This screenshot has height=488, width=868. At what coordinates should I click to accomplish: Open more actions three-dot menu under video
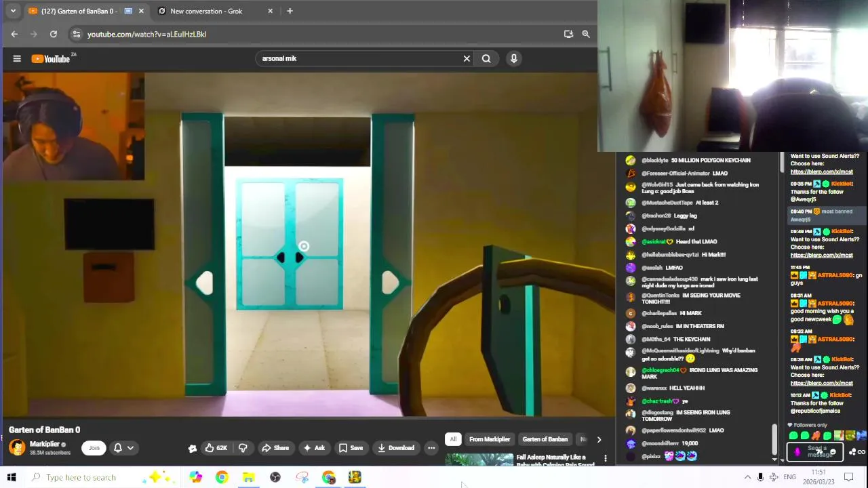[x=431, y=447]
